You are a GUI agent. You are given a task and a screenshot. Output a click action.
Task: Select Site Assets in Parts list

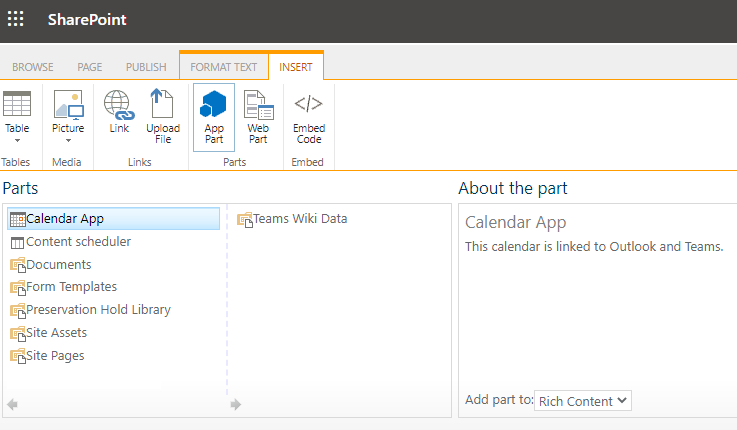tap(56, 333)
